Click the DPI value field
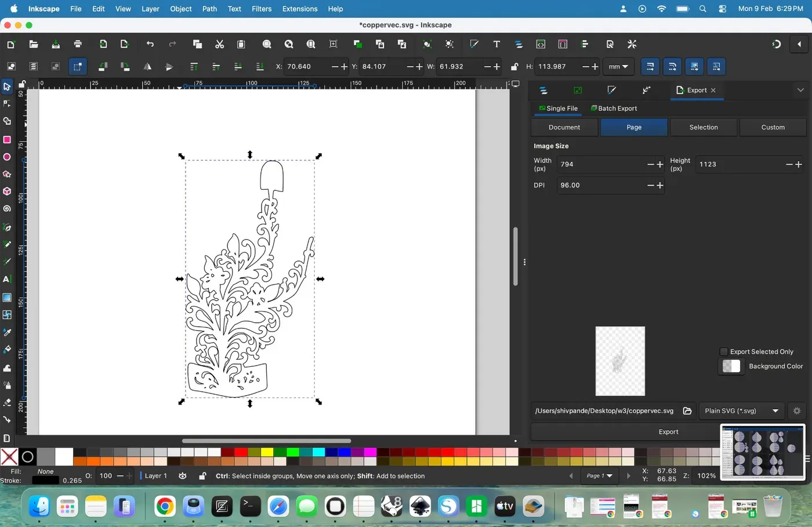Screen dimensions: 812x527 [602, 185]
